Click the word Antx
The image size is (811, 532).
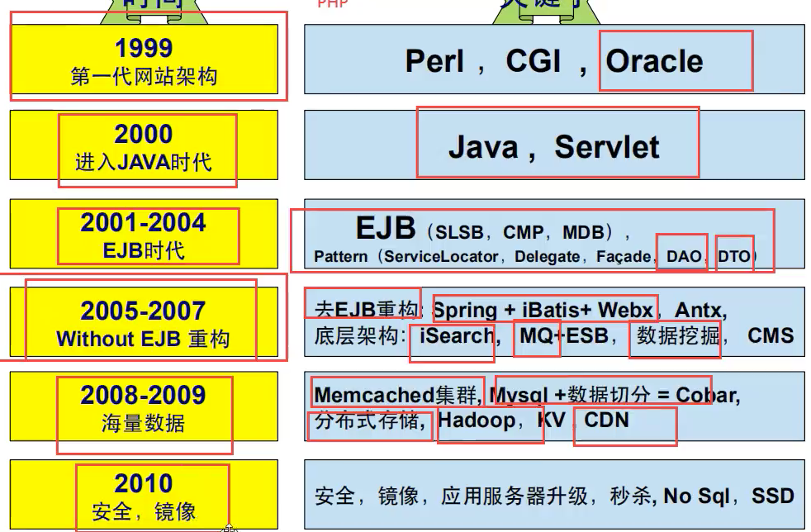[x=698, y=310]
